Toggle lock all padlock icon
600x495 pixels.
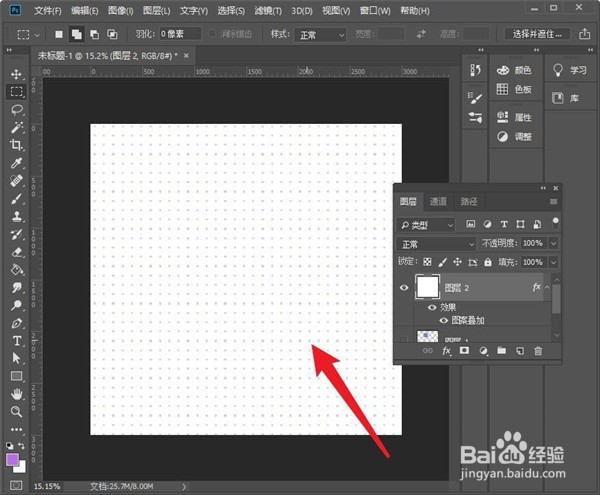(x=488, y=262)
